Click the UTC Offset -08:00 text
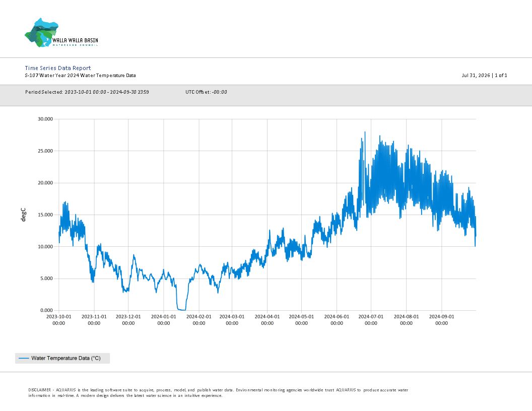The width and height of the screenshot is (532, 411). tap(206, 92)
